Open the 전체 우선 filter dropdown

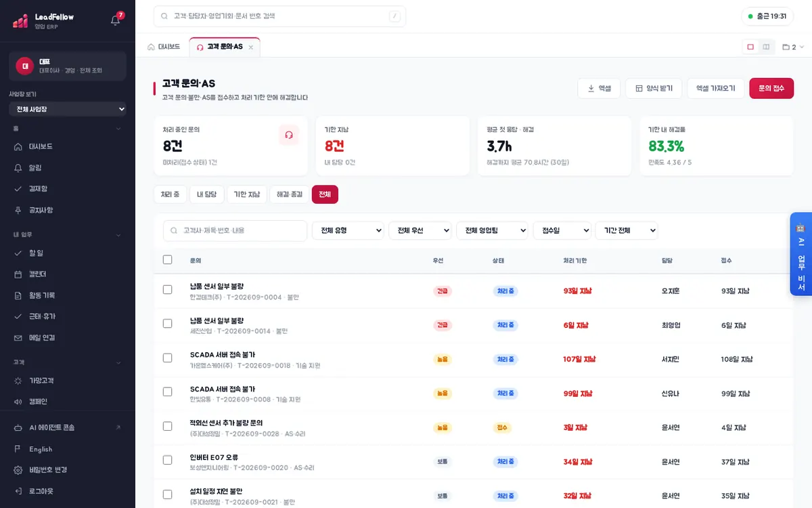click(x=420, y=230)
